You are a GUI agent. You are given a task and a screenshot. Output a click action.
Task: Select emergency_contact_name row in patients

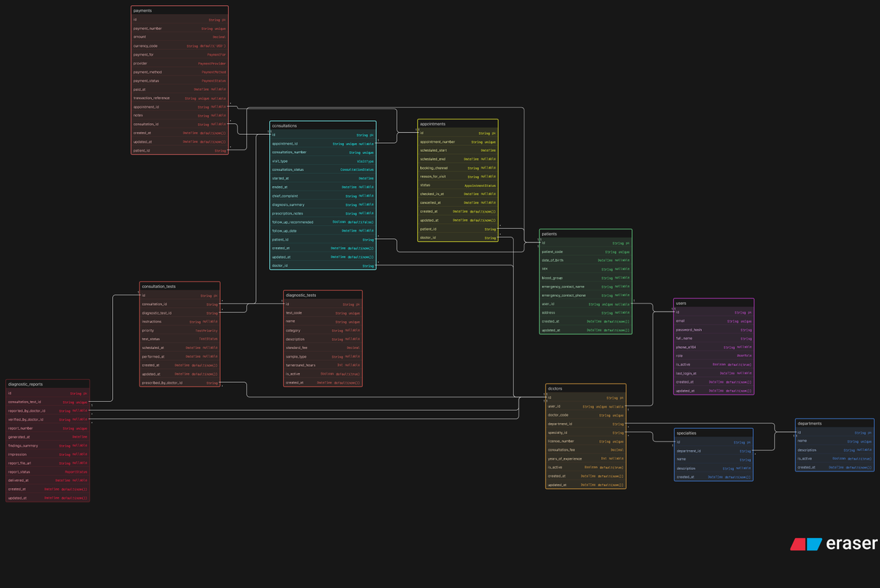coord(585,287)
